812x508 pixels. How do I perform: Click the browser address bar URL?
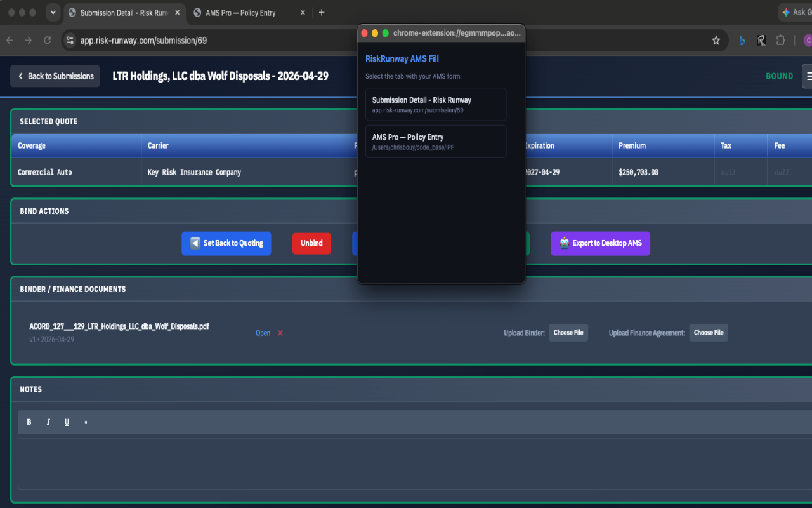[143, 40]
